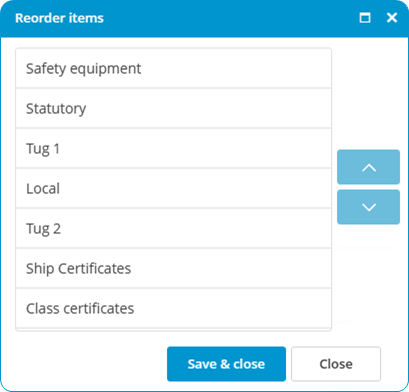Viewport: 409px width, 392px height.
Task: Move selected item down with arrow button
Action: click(368, 207)
